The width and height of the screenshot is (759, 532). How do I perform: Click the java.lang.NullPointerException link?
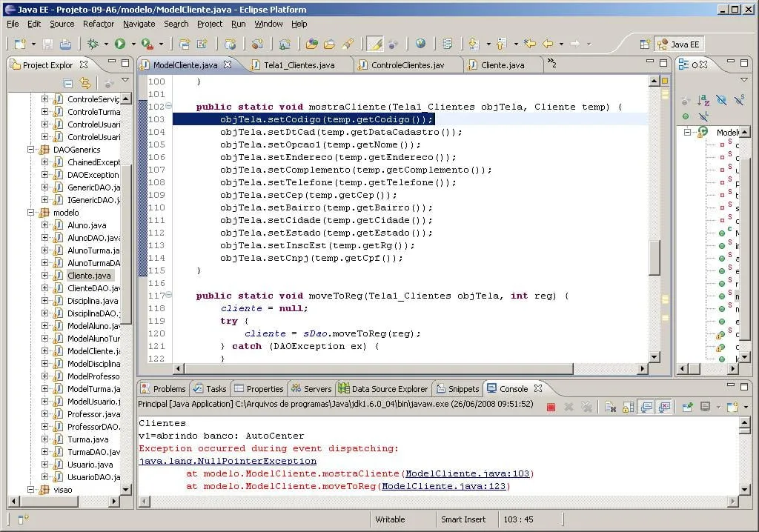pos(228,461)
